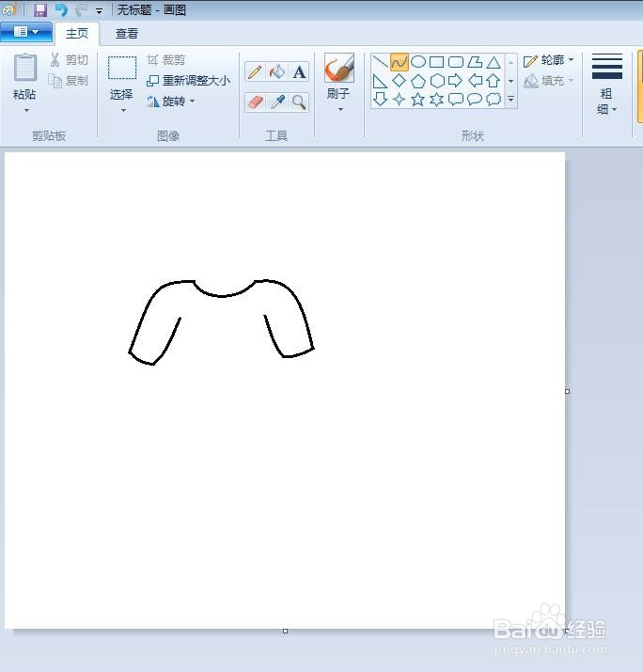Click the canvas bottom-edge resize handle

click(286, 632)
